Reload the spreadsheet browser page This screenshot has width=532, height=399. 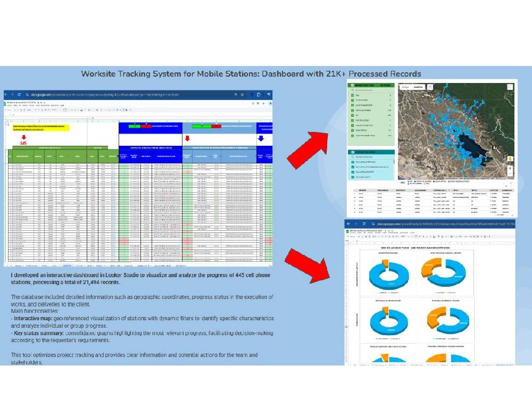19,95
